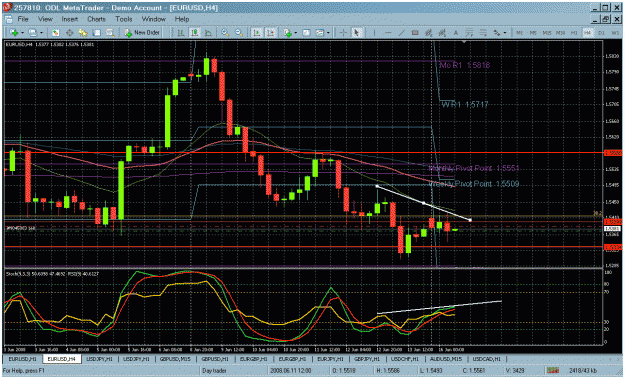
Task: Select the Cursor arrow tool
Action: pyautogui.click(x=356, y=33)
